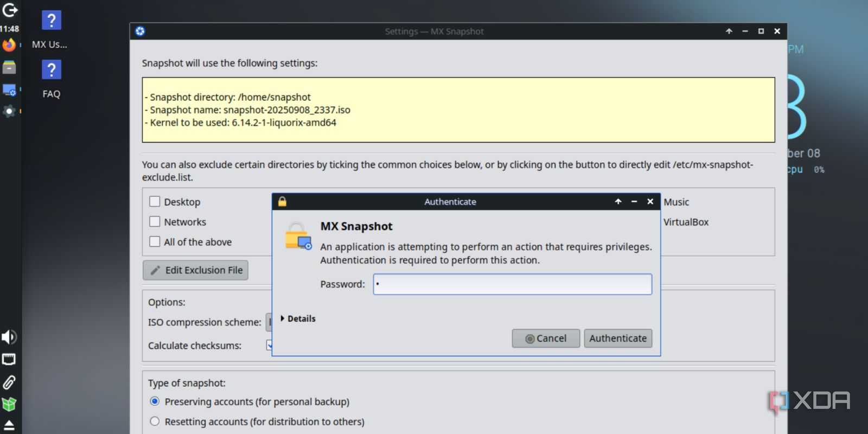Open the gear settings icon in the panel

[x=9, y=111]
